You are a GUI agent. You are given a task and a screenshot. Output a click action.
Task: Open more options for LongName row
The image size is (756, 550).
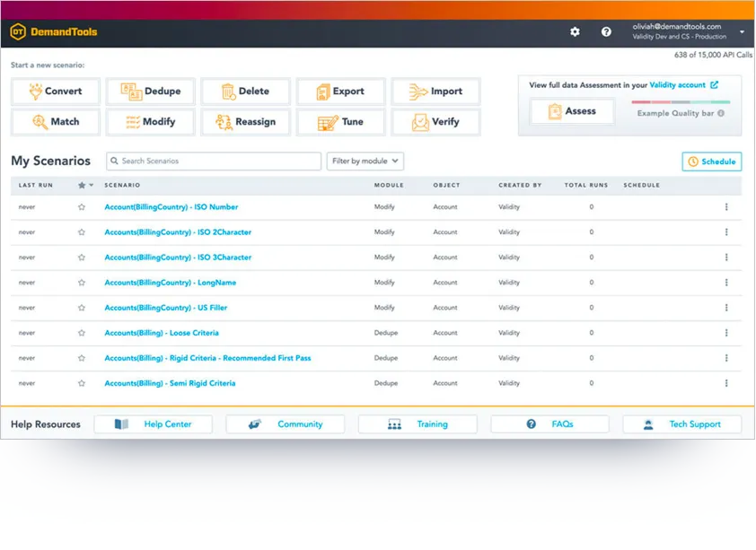click(x=726, y=283)
